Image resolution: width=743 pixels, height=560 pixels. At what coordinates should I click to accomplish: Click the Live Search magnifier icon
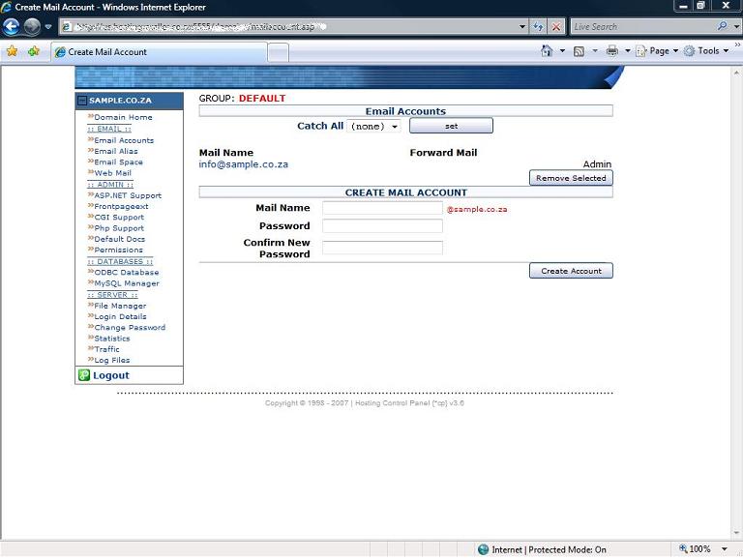(723, 27)
